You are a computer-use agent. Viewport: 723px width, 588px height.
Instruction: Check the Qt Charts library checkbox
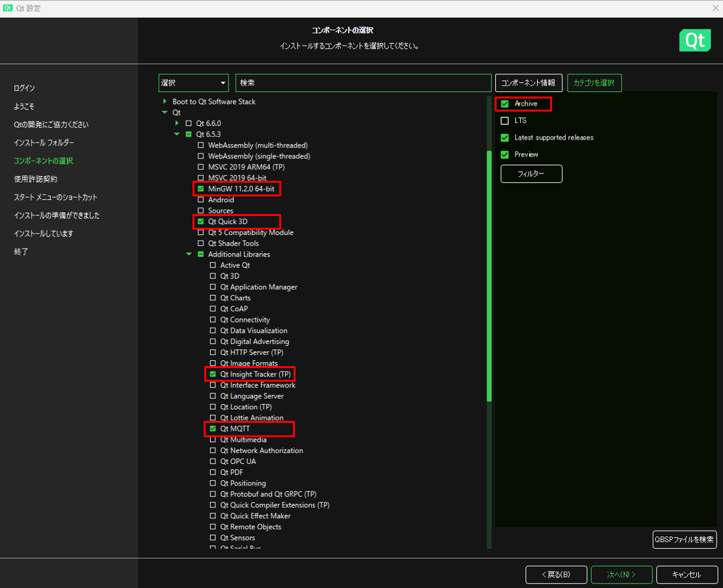click(213, 298)
